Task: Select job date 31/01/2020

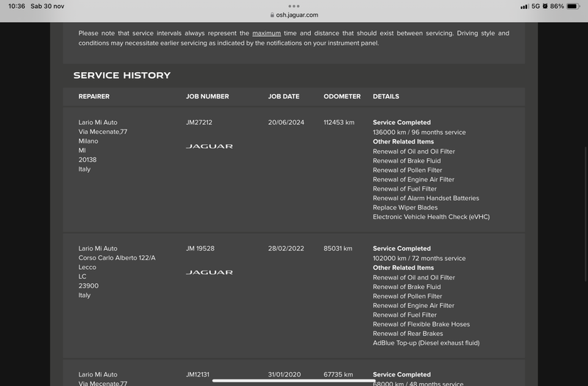Action: pyautogui.click(x=284, y=374)
